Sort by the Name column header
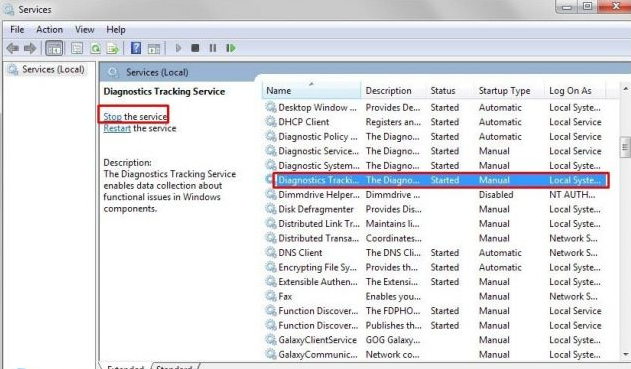 pos(311,91)
